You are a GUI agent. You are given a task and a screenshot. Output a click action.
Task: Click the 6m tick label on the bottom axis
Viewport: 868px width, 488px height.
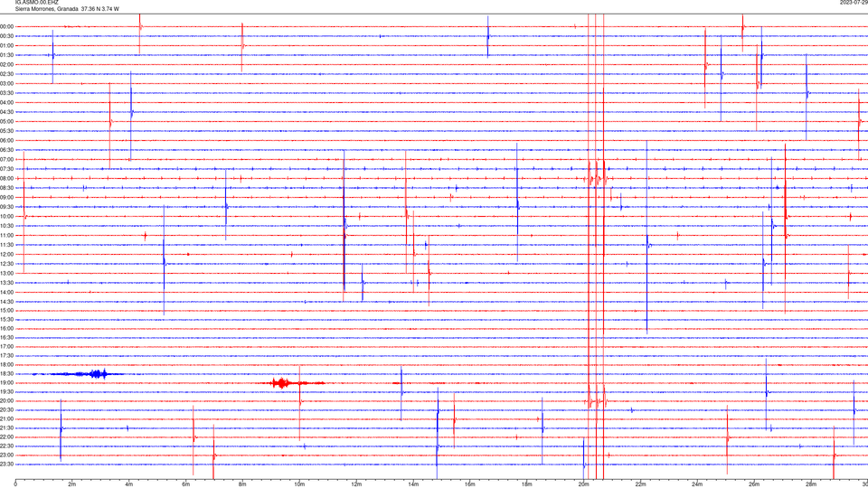[186, 484]
